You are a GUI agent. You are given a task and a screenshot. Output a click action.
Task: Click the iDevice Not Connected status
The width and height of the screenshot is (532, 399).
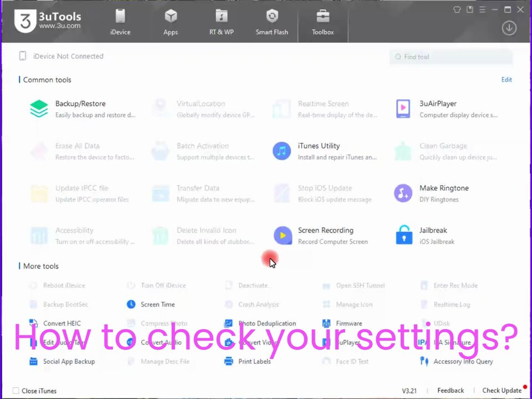click(68, 57)
